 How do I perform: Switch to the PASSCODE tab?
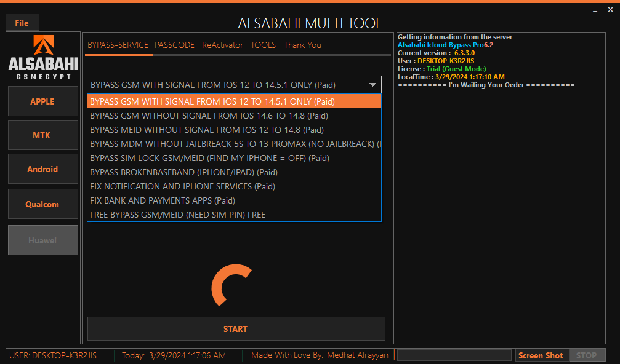point(174,45)
